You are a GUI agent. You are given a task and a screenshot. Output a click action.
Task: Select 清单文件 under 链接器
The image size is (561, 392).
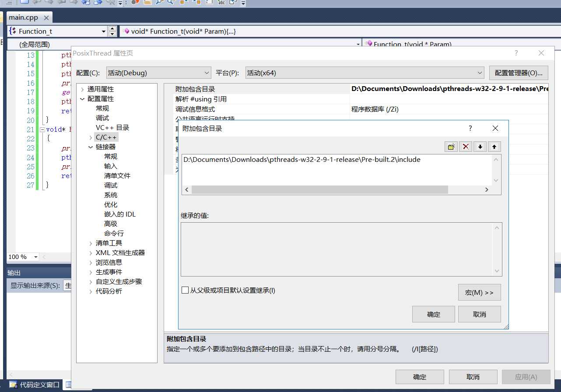[x=117, y=176]
